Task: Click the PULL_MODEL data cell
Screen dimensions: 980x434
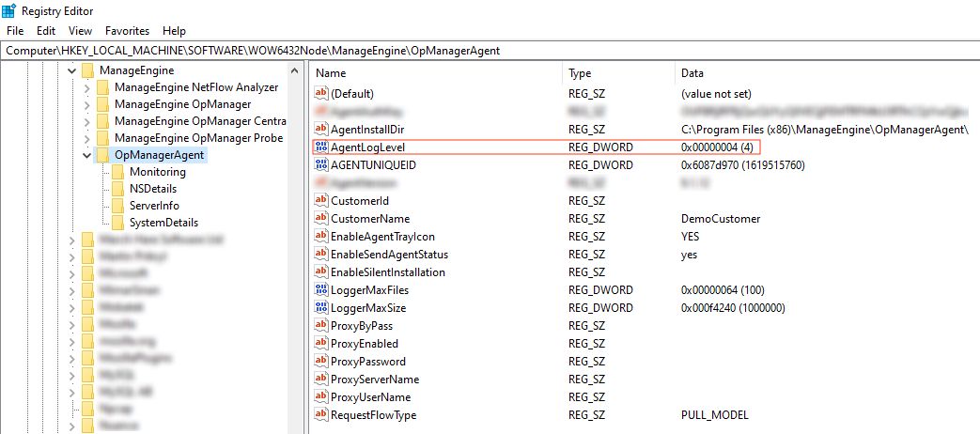Action: pos(715,414)
